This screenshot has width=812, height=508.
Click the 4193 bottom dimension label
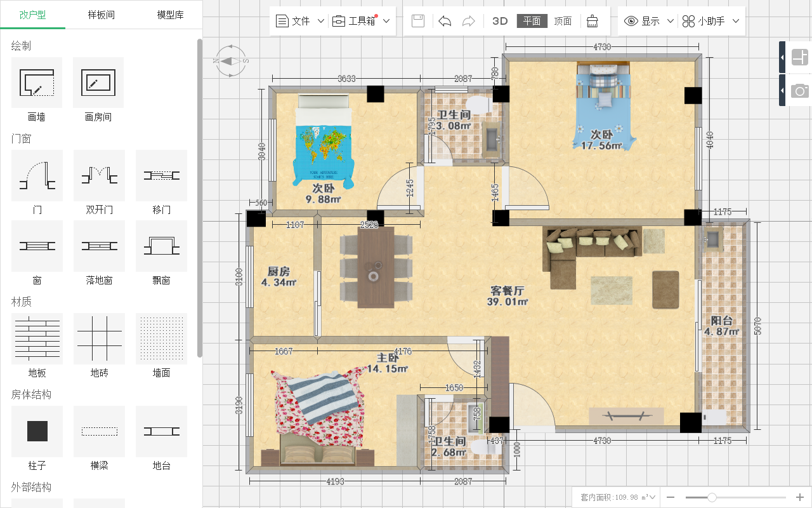point(335,481)
